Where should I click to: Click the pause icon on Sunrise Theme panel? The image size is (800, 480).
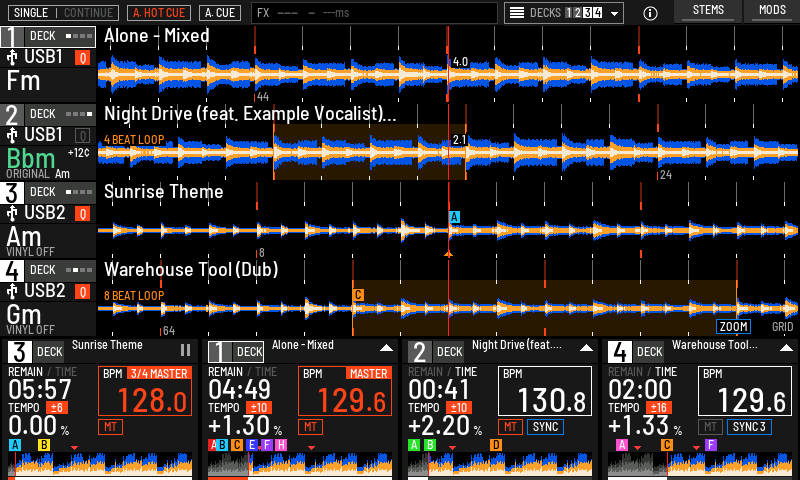(x=185, y=350)
